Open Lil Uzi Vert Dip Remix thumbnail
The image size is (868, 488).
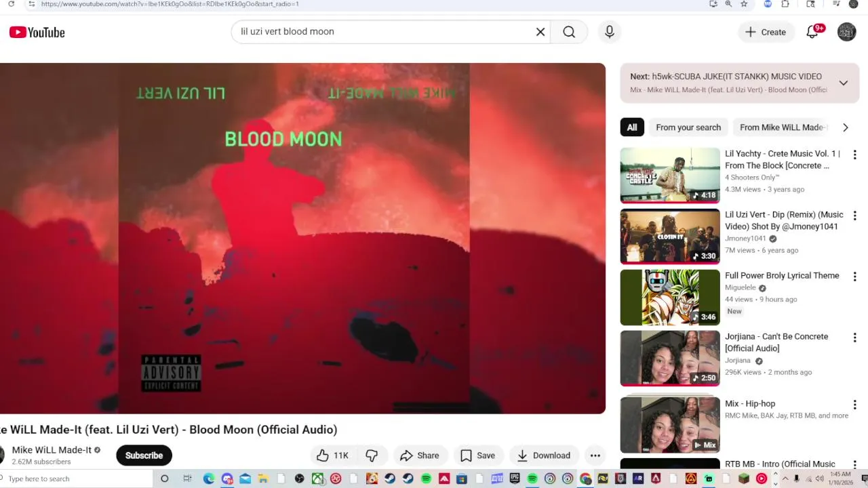click(x=670, y=237)
